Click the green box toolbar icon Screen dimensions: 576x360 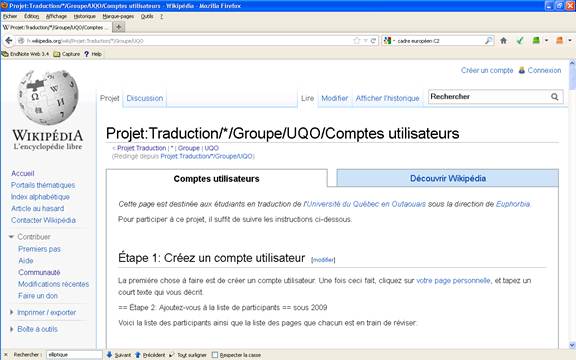tap(536, 41)
